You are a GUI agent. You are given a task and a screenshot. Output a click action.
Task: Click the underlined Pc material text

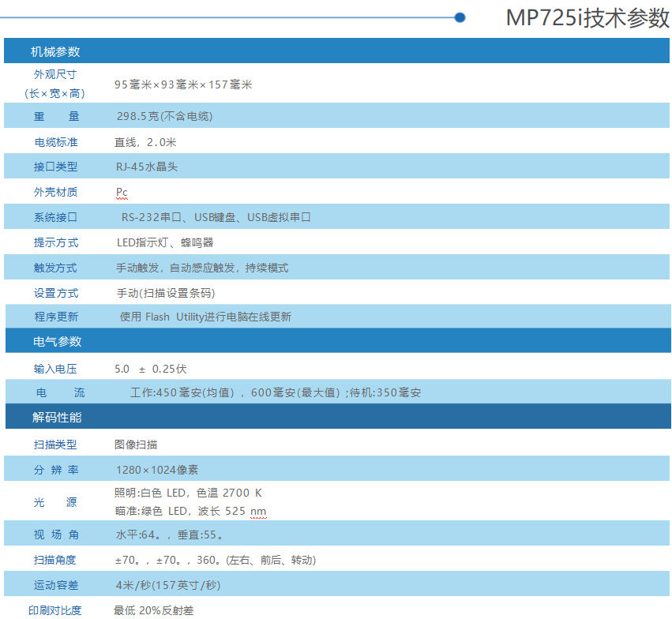(x=122, y=192)
